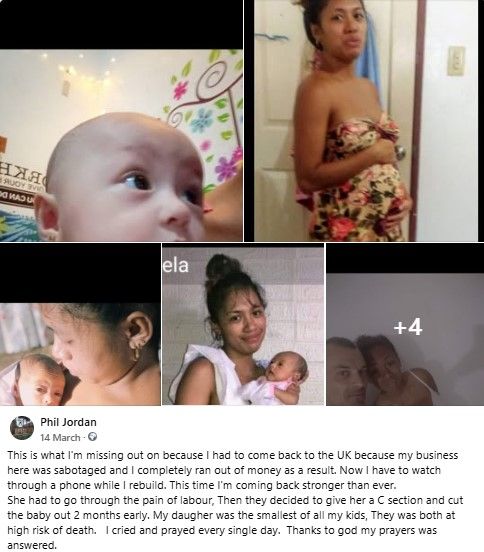Click the +4 more photos overlay
This screenshot has height=552, width=484.
[408, 327]
